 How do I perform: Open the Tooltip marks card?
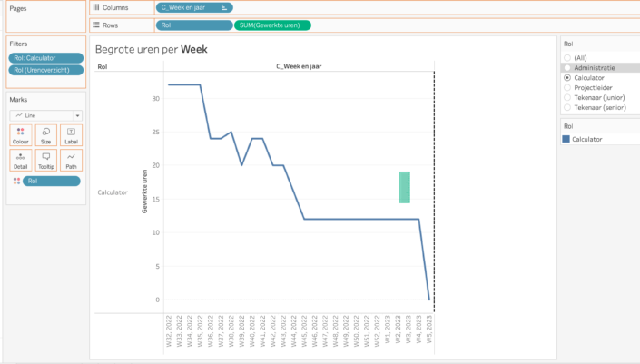pyautogui.click(x=45, y=160)
